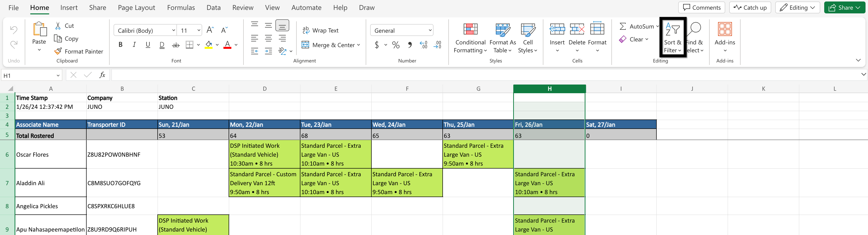Switch to the Data tab

pyautogui.click(x=214, y=7)
